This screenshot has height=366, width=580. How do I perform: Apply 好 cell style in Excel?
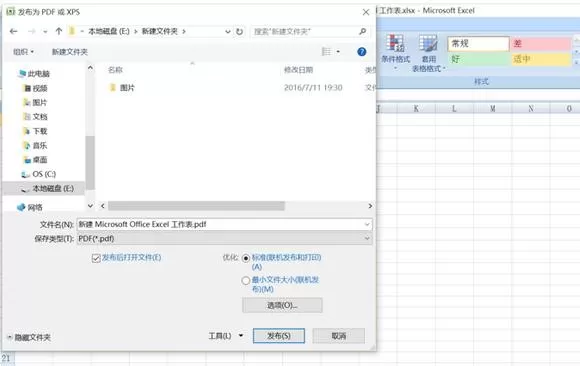coord(478,59)
